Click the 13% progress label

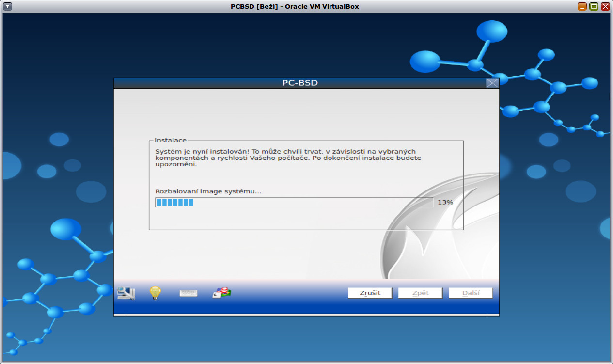[446, 202]
